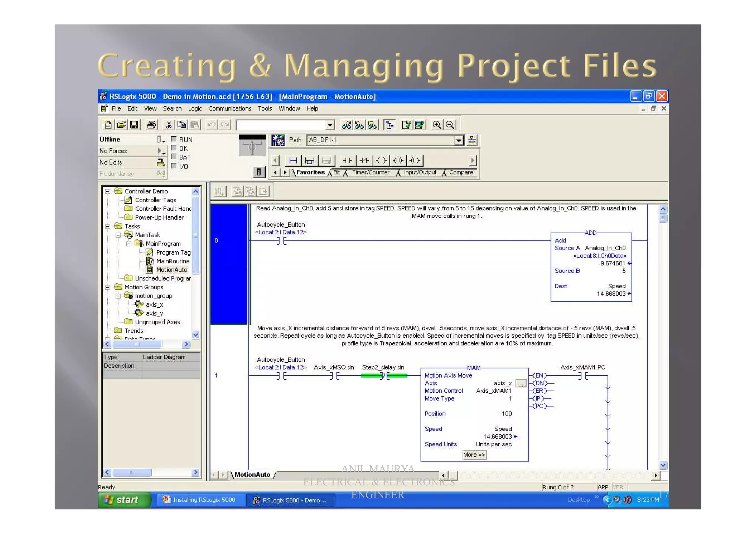Click the I/O status indicator box
Viewport: 756px width, 534px height.
(174, 166)
